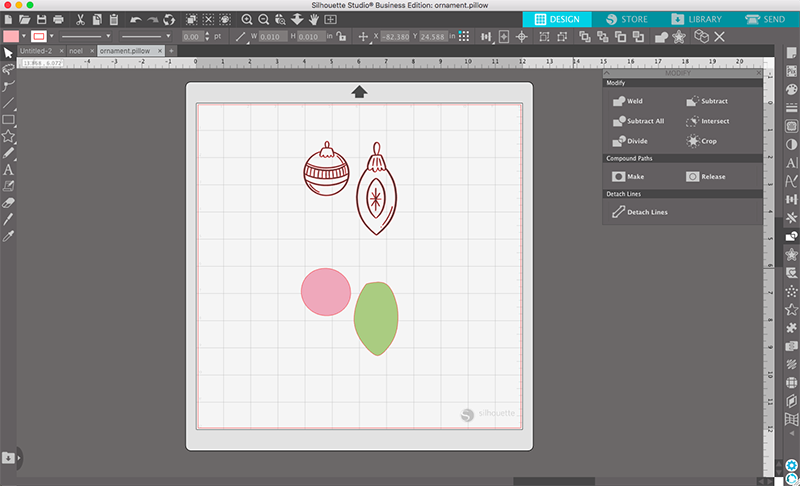Click the Weld button in Modify panel
This screenshot has width=800, height=486.
[x=628, y=101]
